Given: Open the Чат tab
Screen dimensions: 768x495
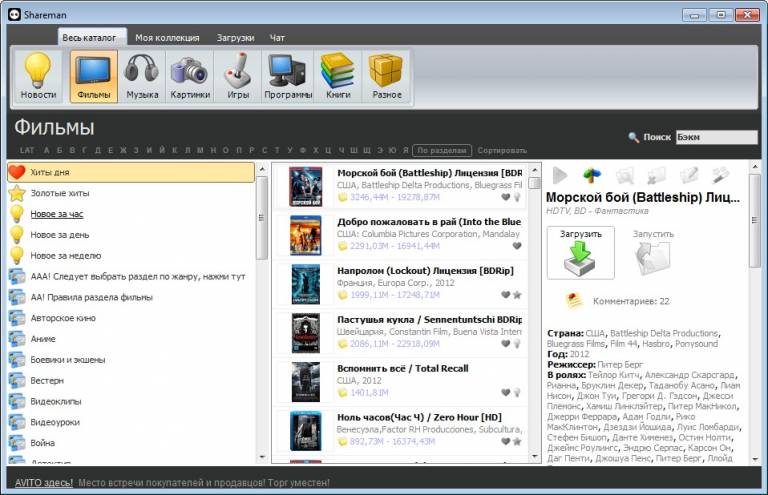Looking at the screenshot, I should click(277, 38).
